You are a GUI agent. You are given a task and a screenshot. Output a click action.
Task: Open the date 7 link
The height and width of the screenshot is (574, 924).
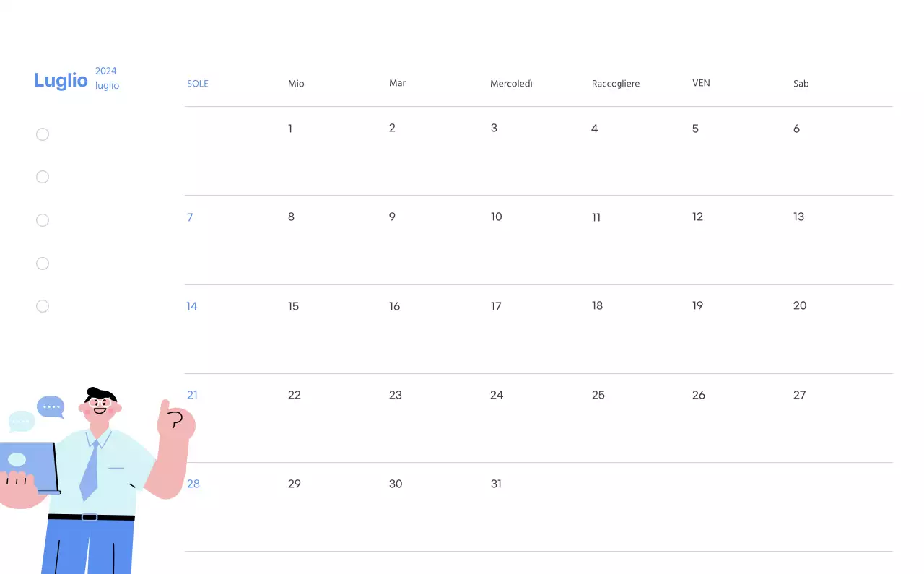click(x=190, y=217)
